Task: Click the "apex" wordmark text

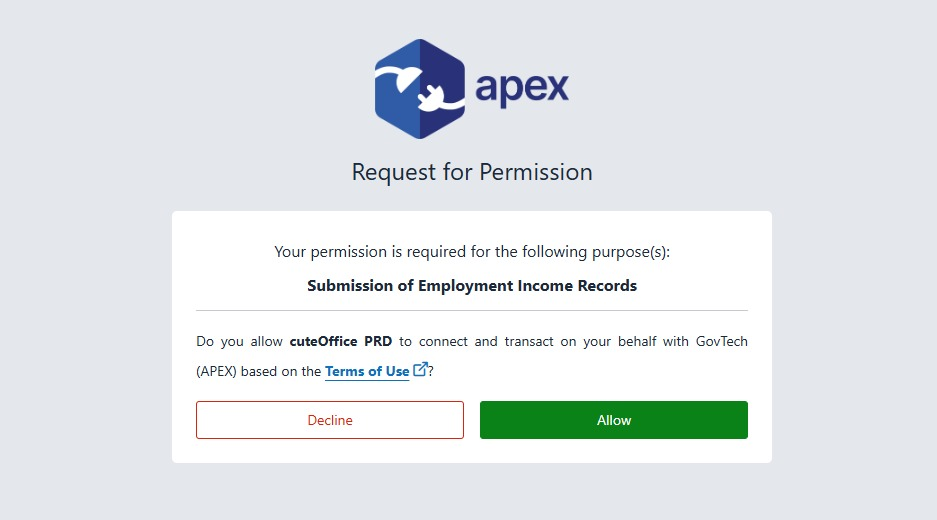Action: click(522, 89)
